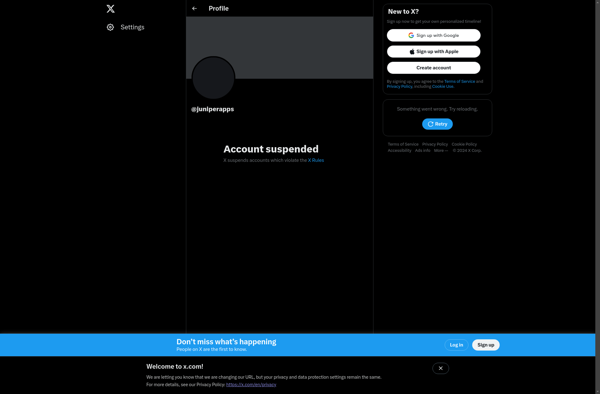This screenshot has height=394, width=600.
Task: Click Sign up on the blue banner
Action: tap(486, 345)
